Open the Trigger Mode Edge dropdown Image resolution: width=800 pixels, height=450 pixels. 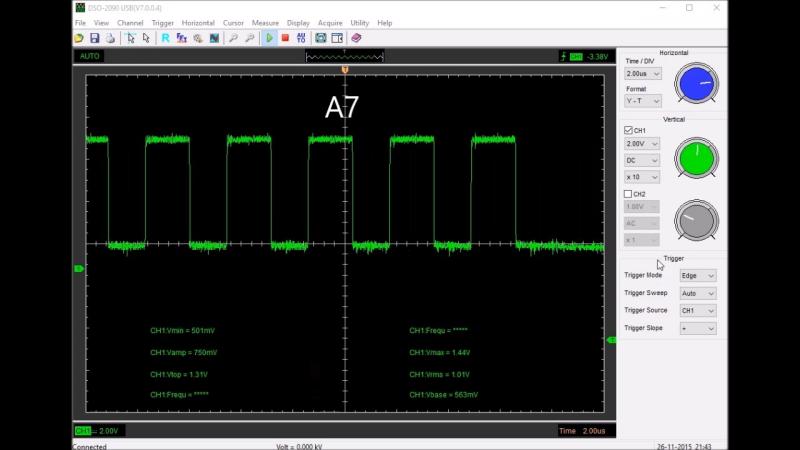coord(698,276)
